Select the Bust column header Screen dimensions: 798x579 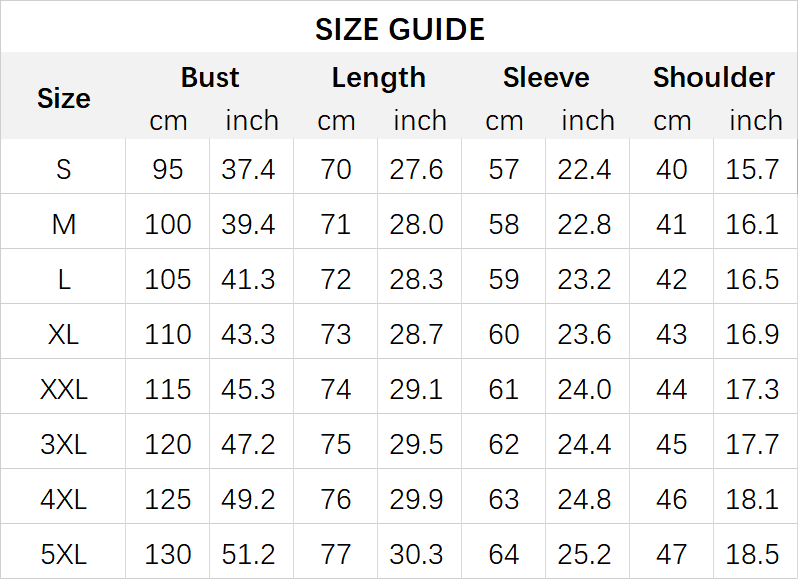pos(210,77)
